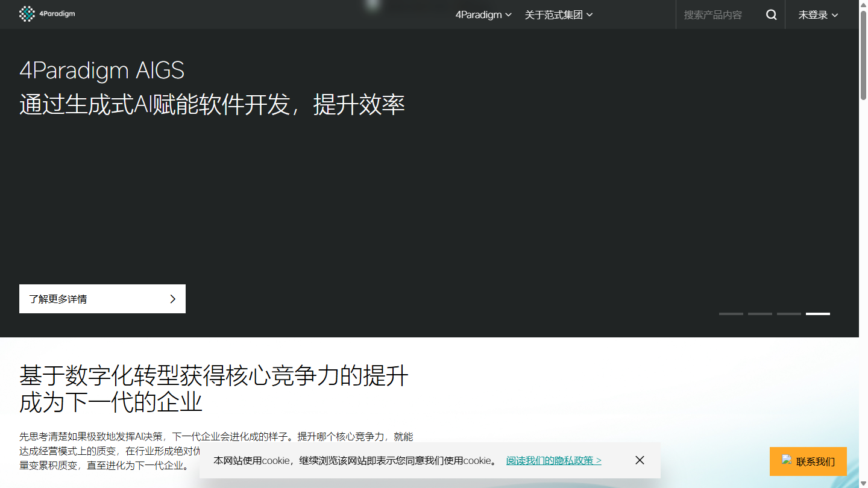Click the scrollbar down arrow
This screenshot has width=868, height=488.
[863, 483]
